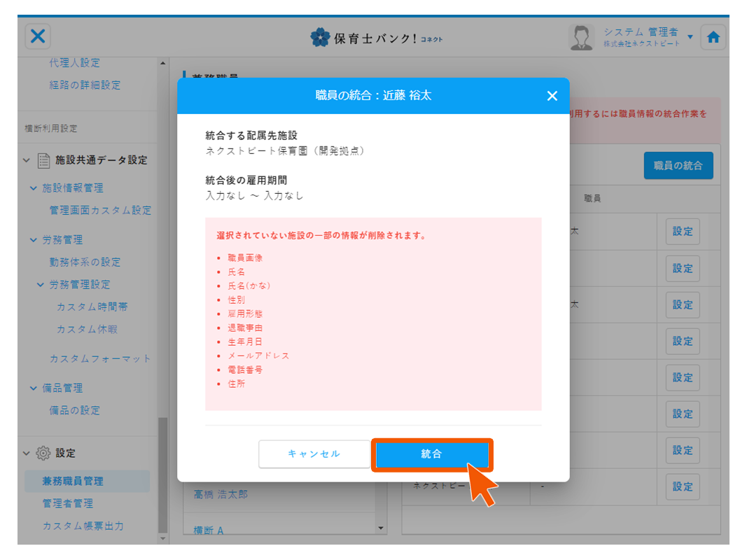Open 兼務職員管理 in the sidebar
Image resolution: width=747 pixels, height=560 pixels.
point(73,481)
